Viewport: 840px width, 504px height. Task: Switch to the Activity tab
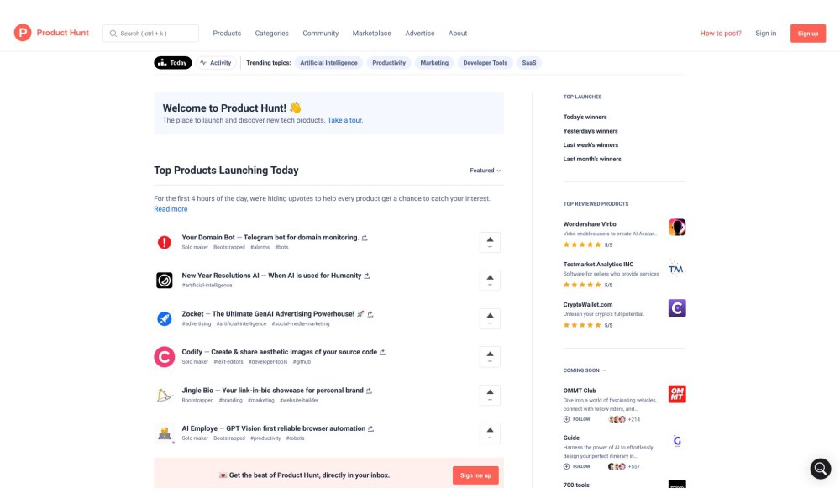pyautogui.click(x=216, y=63)
